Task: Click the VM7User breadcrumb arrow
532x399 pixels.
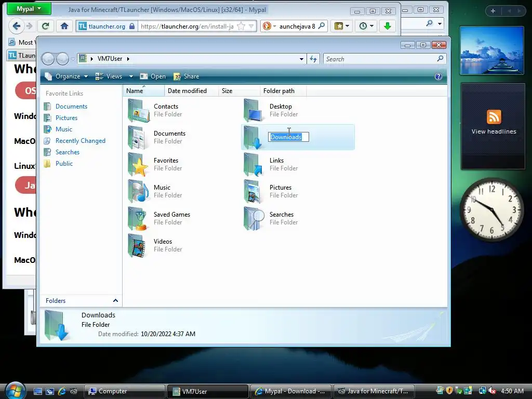Action: coord(128,59)
